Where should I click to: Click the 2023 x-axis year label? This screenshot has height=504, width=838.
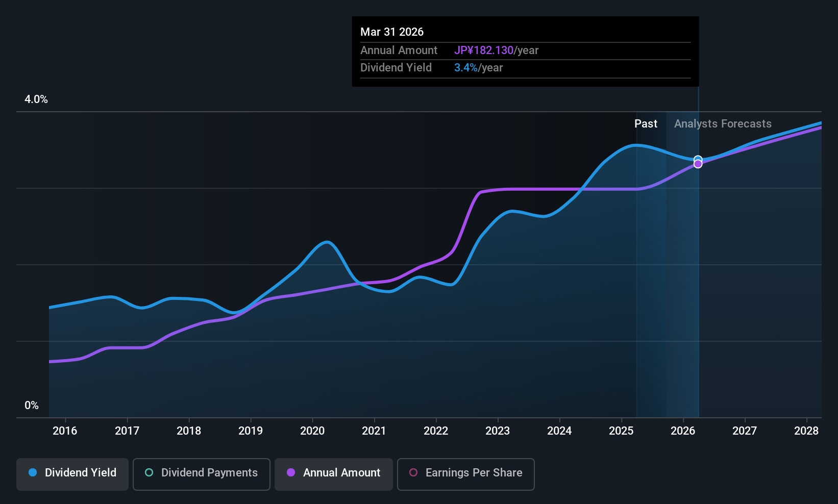click(498, 431)
